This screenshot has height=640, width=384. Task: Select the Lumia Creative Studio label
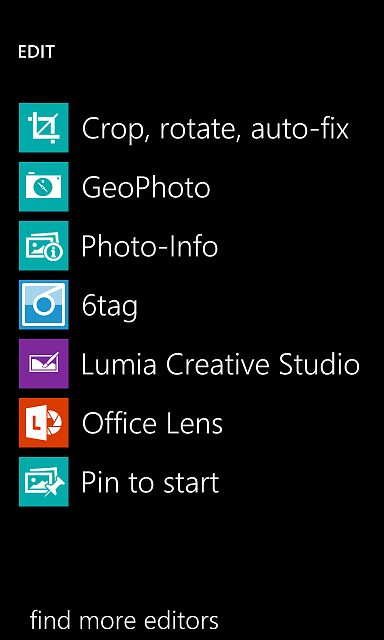[220, 364]
